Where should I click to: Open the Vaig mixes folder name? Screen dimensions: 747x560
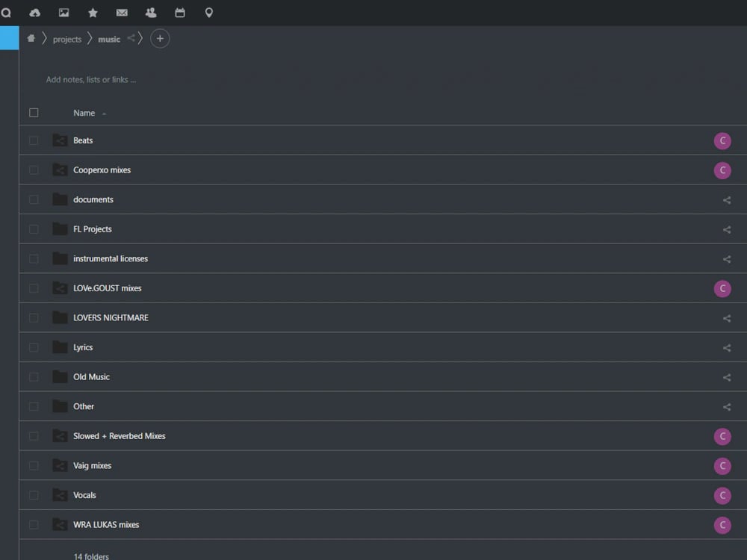tap(92, 465)
